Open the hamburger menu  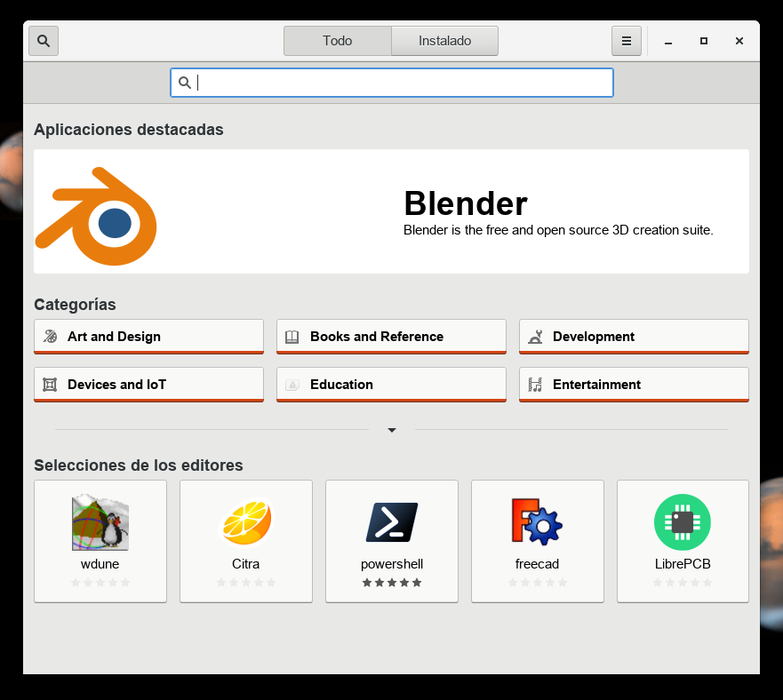click(627, 41)
